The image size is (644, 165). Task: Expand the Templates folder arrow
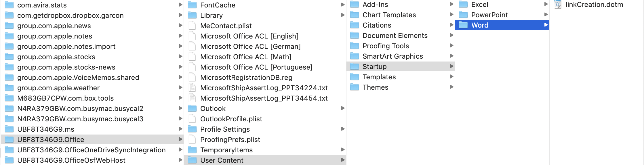tap(451, 76)
